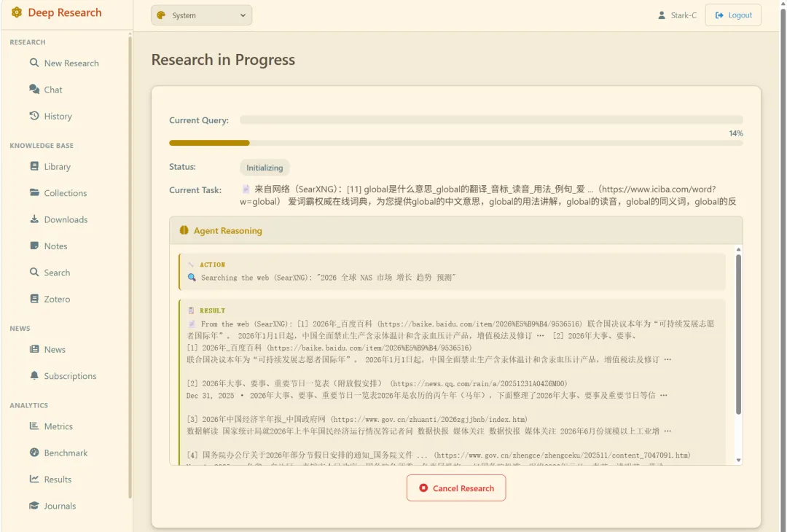
Task: Open History from the sidebar
Action: coord(58,117)
